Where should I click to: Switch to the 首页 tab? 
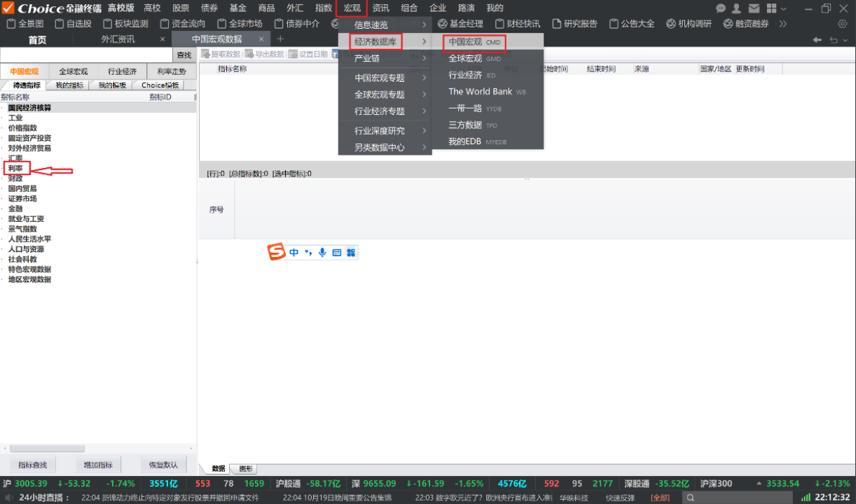(37, 39)
